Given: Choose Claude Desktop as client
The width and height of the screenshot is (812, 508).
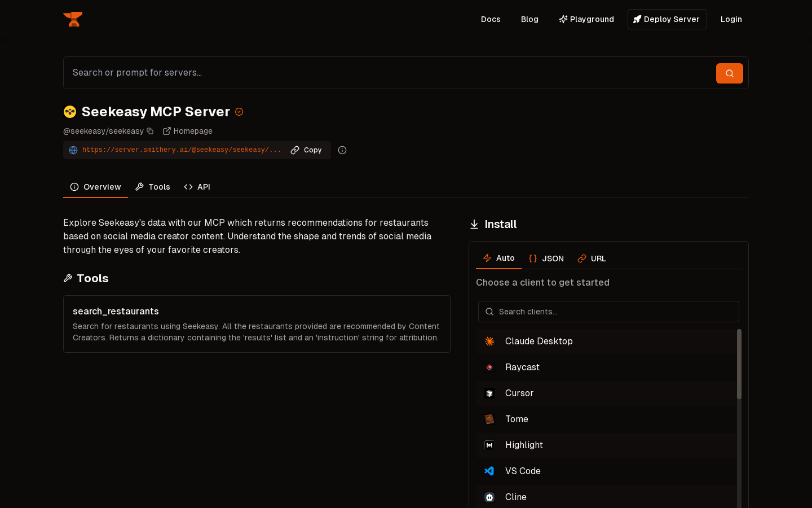Looking at the screenshot, I should click(x=606, y=341).
